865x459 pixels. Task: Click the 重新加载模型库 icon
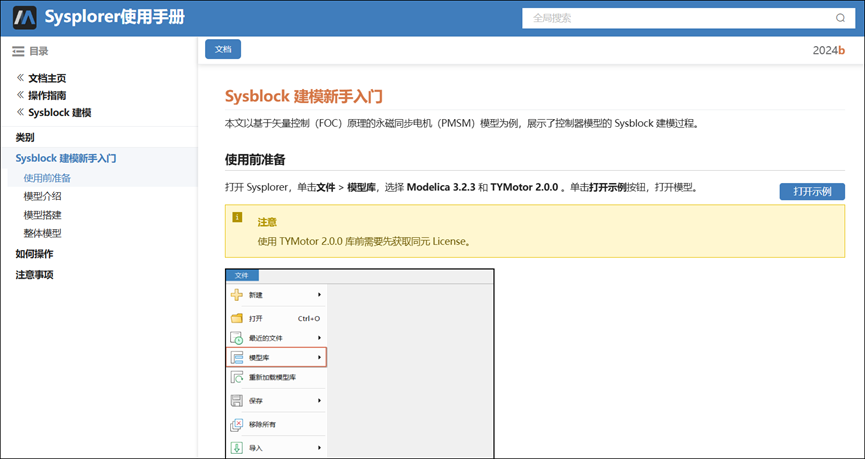[237, 378]
